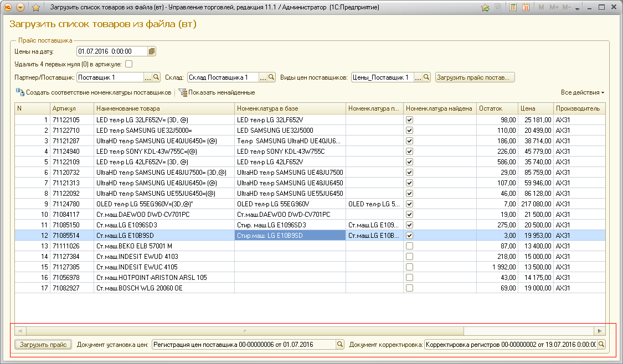Screen dimensions: 623x364
Task: Click the price cell 217 080,00
Action: (x=536, y=204)
